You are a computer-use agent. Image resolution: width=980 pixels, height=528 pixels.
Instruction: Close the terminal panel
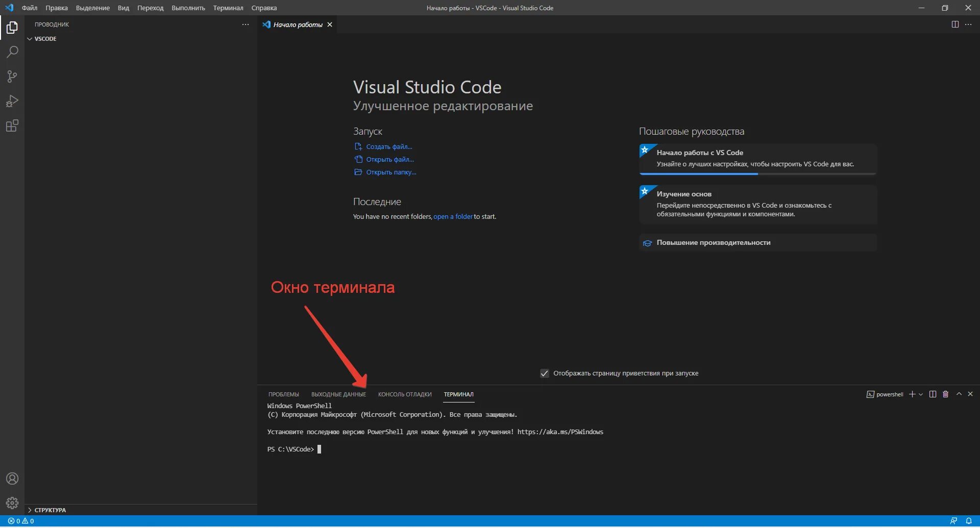coord(970,394)
